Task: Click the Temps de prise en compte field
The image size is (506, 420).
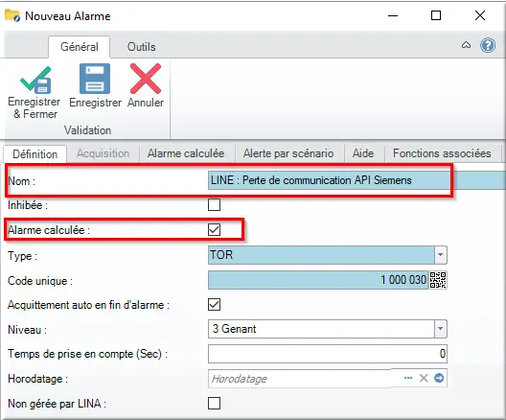Action: tap(328, 354)
